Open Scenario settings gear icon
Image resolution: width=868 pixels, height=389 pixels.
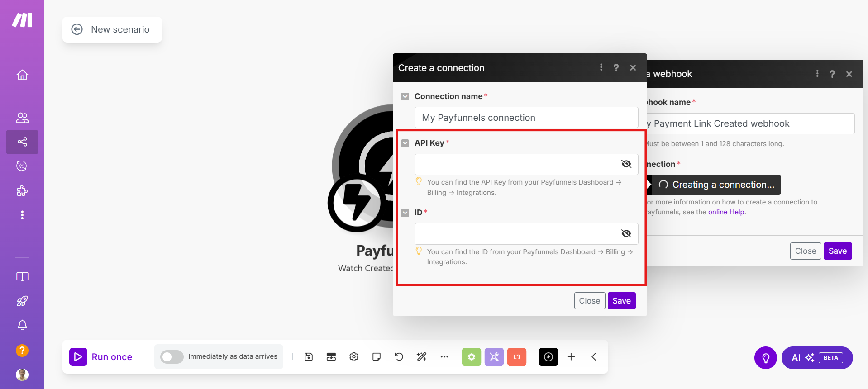point(354,357)
